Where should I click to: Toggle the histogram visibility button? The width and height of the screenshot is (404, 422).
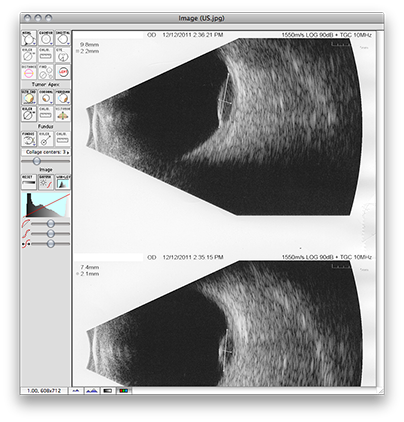[x=63, y=182]
